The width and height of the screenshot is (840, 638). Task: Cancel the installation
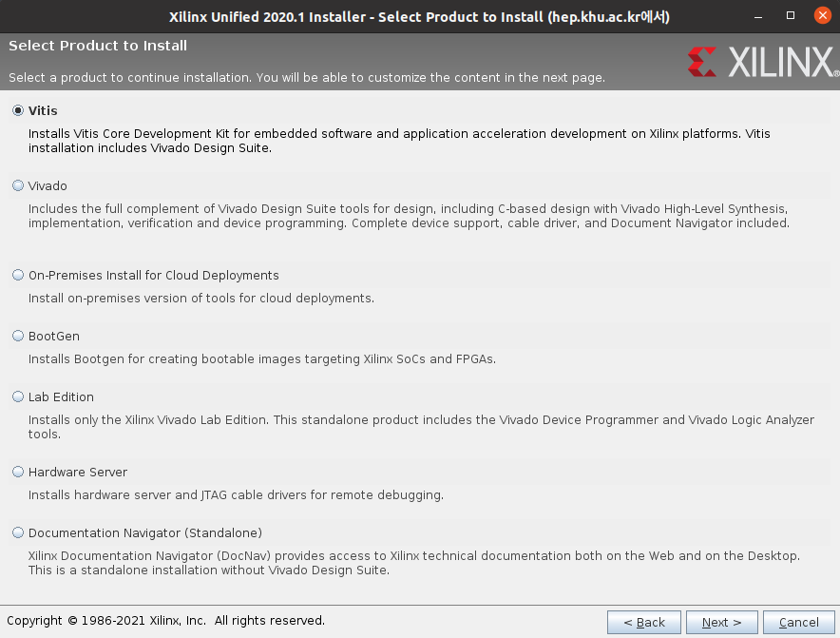click(x=798, y=622)
